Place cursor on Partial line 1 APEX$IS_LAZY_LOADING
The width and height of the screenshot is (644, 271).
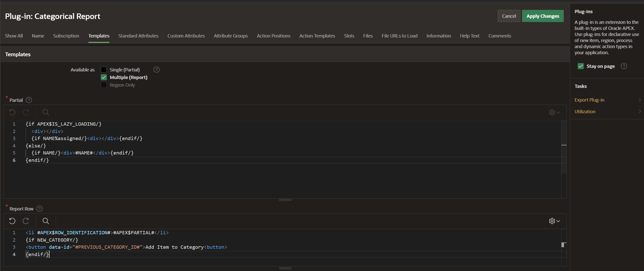tap(66, 124)
